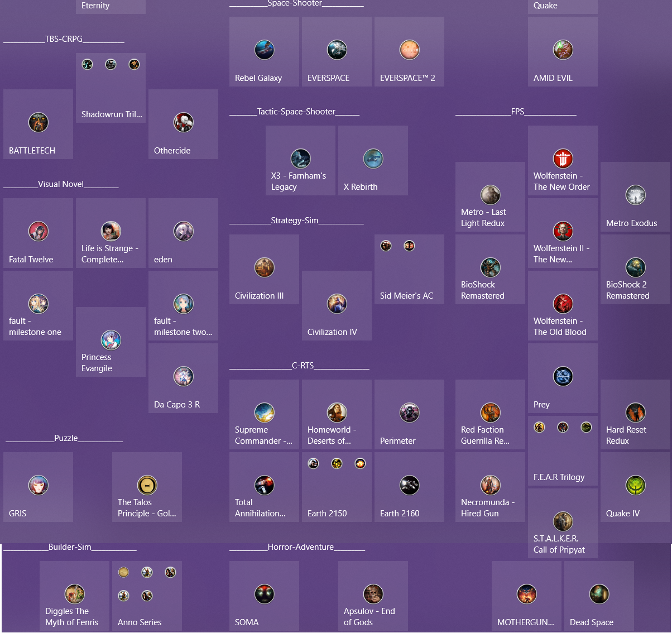The width and height of the screenshot is (672, 633).
Task: Open Wolfenstein - The Old Blood tile
Action: click(563, 305)
